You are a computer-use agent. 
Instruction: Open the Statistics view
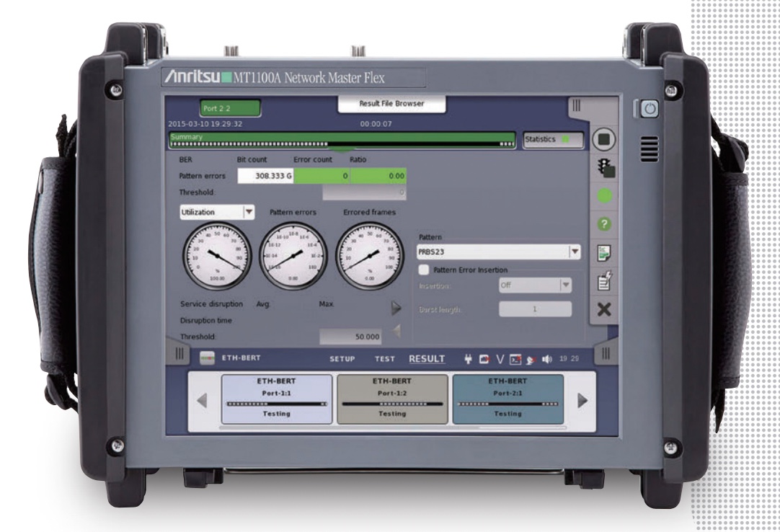(x=553, y=139)
